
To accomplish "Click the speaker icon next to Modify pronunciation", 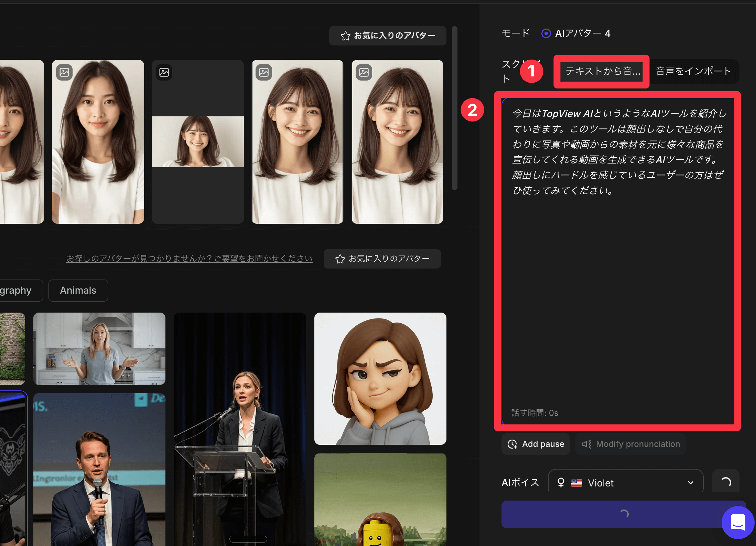I will pyautogui.click(x=586, y=444).
